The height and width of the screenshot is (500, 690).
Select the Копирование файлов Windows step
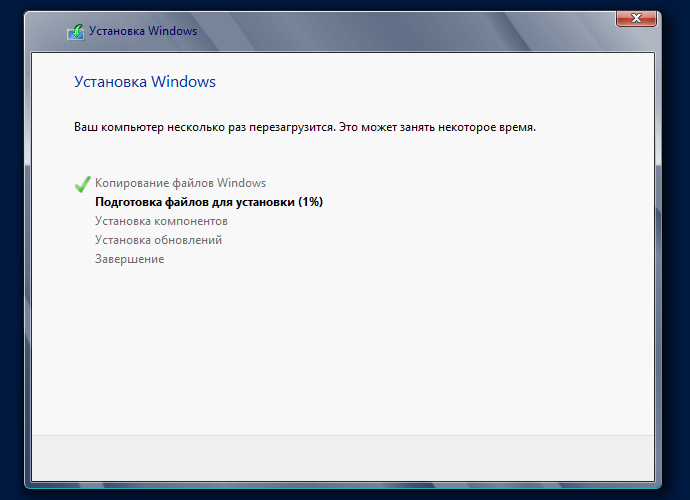tap(180, 183)
